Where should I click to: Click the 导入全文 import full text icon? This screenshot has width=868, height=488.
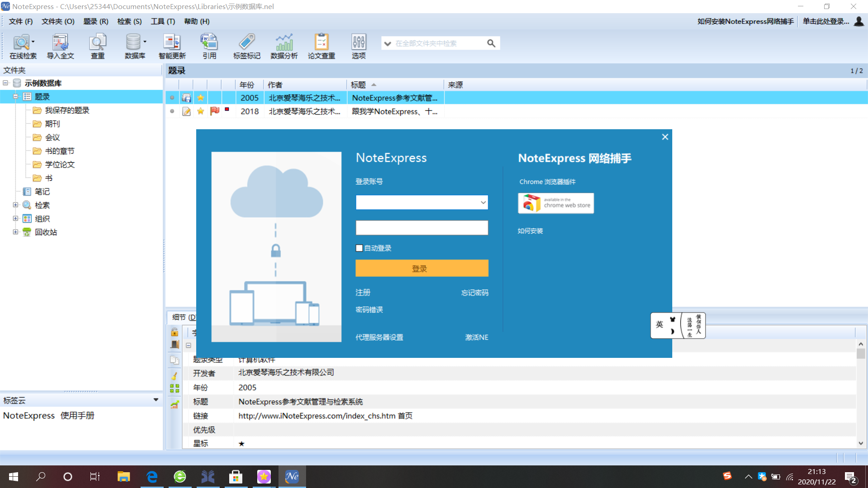(60, 46)
